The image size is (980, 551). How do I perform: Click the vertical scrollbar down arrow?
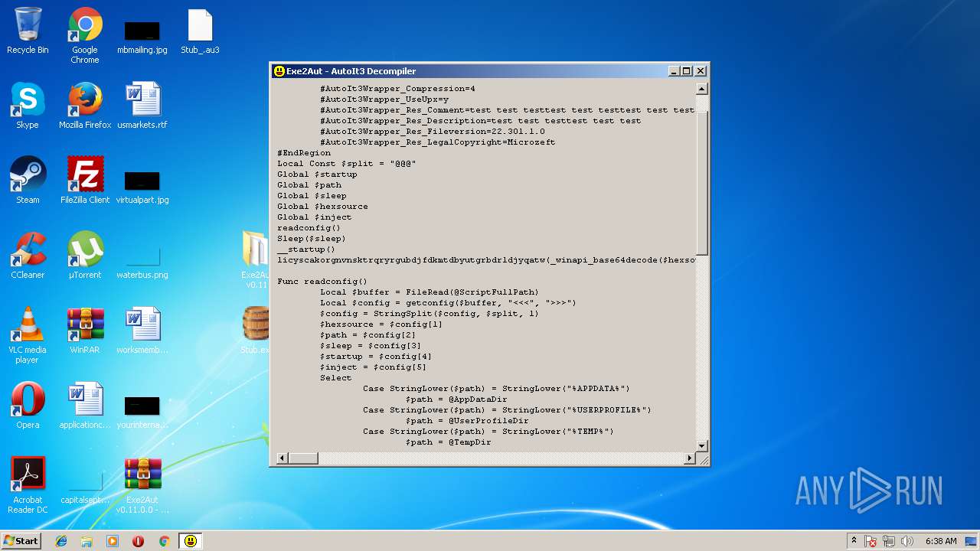point(701,446)
